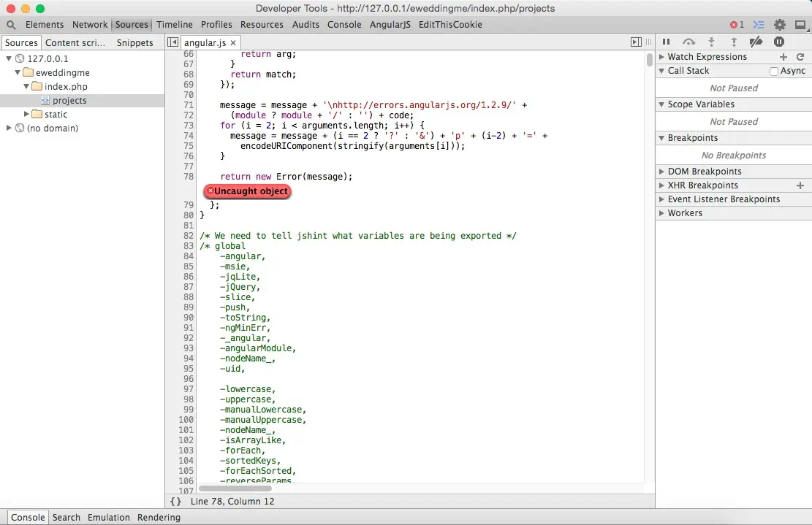Click the red error count indicator

pyautogui.click(x=737, y=25)
